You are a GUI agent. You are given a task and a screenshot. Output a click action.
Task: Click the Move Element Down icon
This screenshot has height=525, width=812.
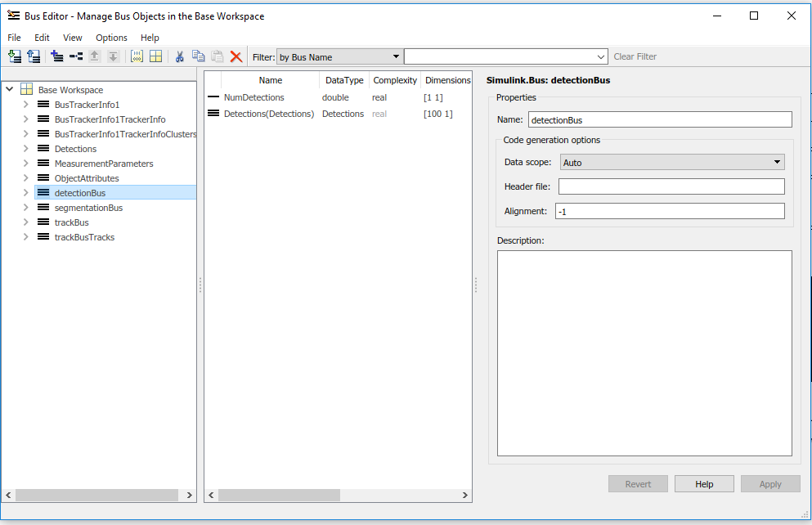[x=113, y=56]
